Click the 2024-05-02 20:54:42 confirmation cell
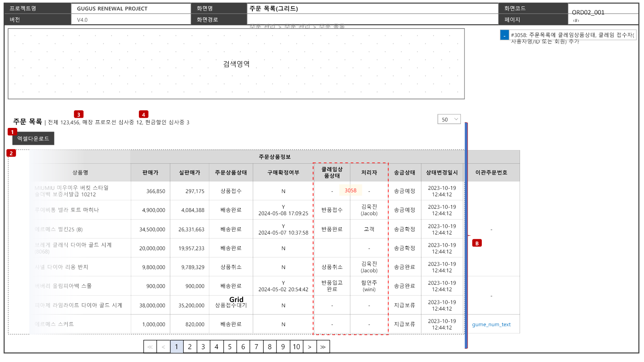Viewport: 644px width, 362px height. [283, 286]
